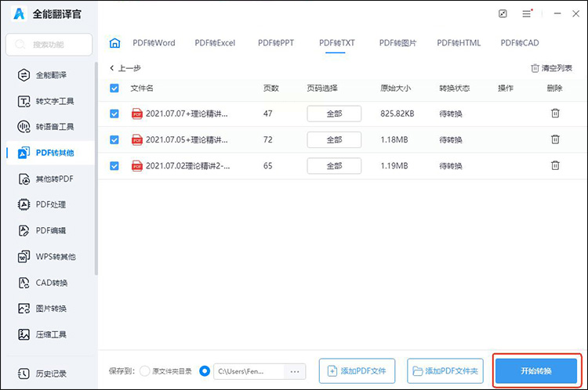The image size is (588, 390).
Task: Open the hamburger menu icon in title bar
Action: coord(527,14)
